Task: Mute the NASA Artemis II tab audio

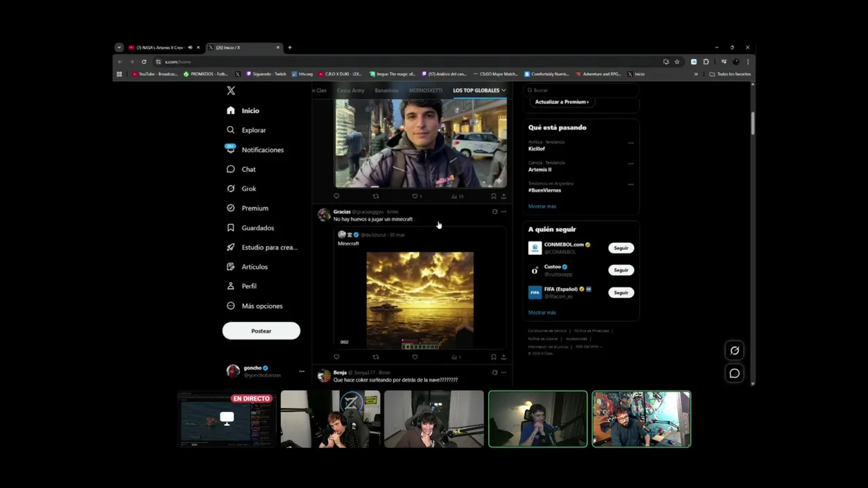Action: coord(190,47)
